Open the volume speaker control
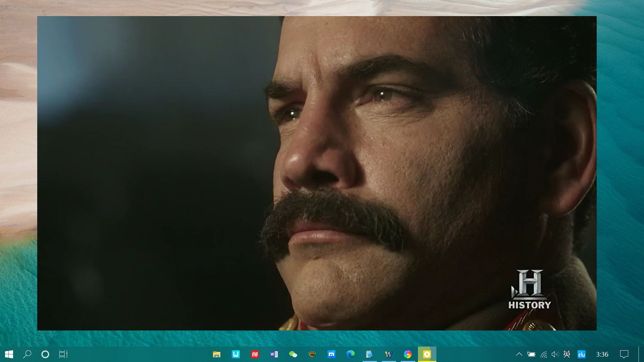644x362 pixels. [555, 354]
